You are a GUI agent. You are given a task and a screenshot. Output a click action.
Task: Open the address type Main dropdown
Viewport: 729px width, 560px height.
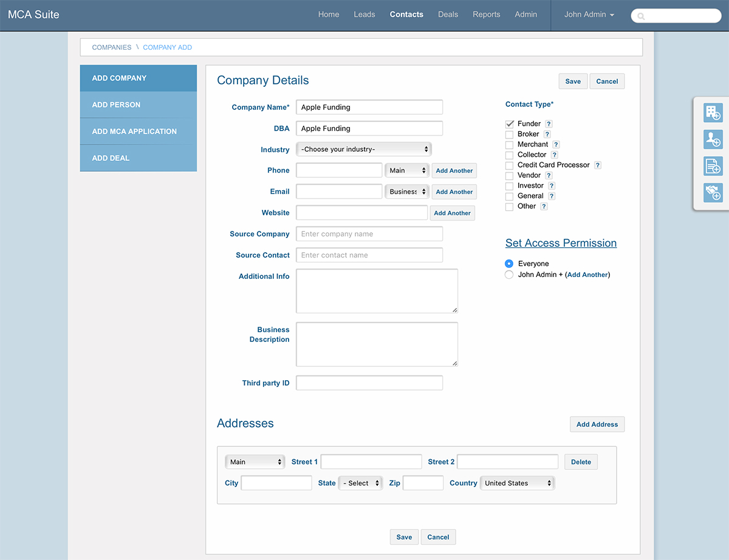pos(255,462)
